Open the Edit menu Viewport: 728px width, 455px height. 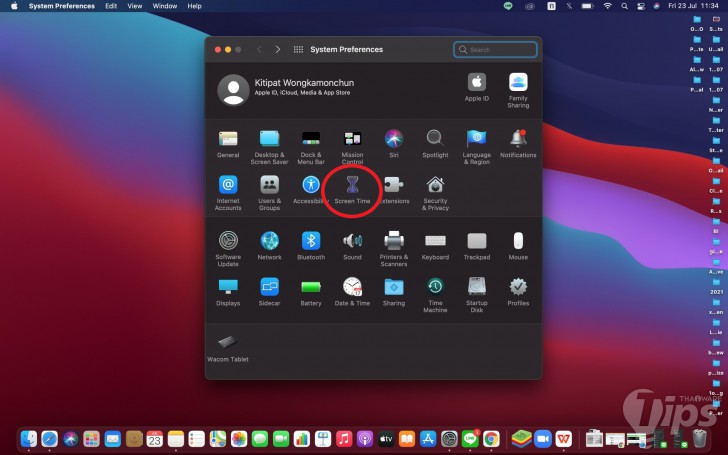111,6
